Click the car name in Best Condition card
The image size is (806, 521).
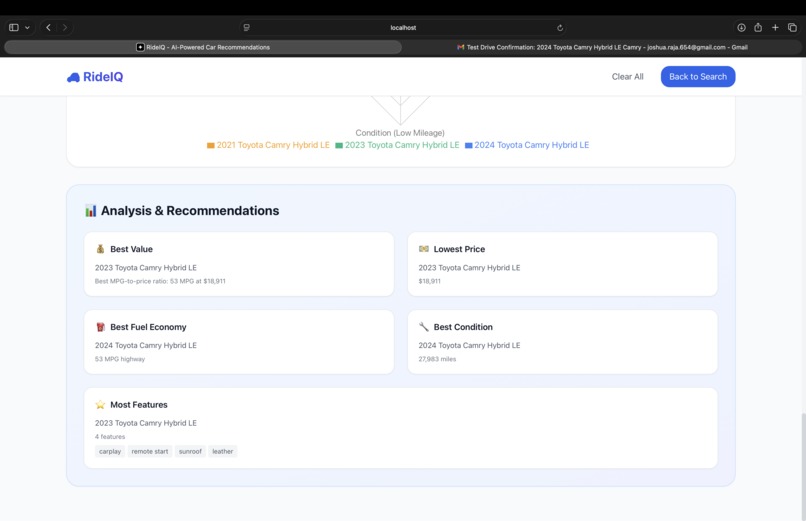(469, 345)
